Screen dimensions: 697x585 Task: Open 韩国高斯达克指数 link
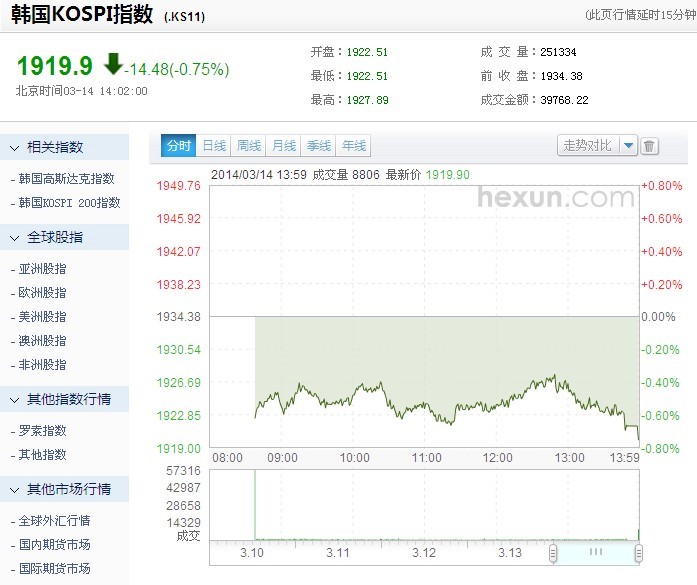tap(66, 179)
